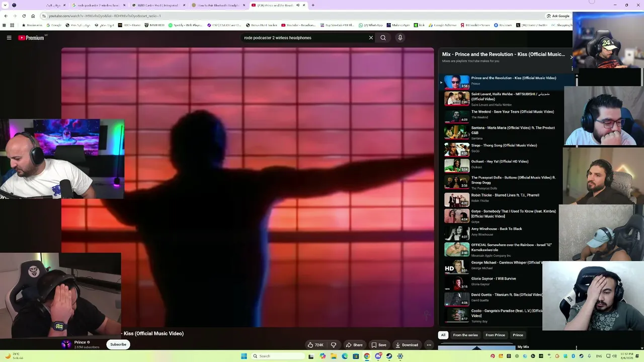The image size is (644, 362).
Task: Open the weather widget on the taskbar
Action: click(14, 356)
